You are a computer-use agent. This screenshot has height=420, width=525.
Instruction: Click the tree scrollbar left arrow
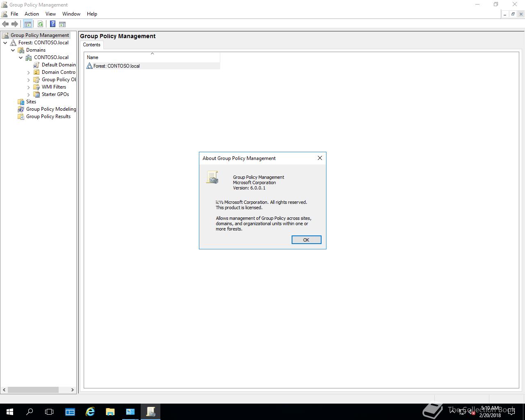click(4, 390)
